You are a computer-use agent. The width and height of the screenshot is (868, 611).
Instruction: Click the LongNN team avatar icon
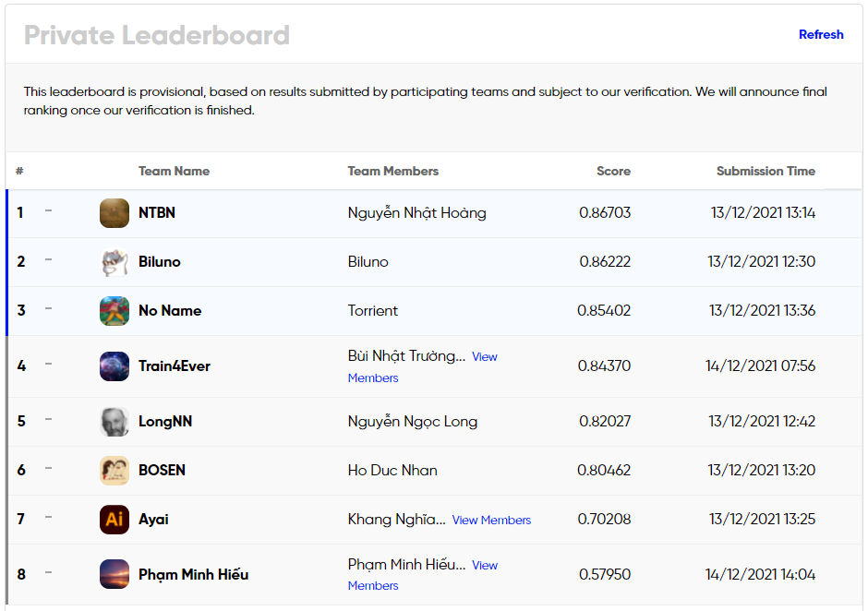pyautogui.click(x=115, y=422)
